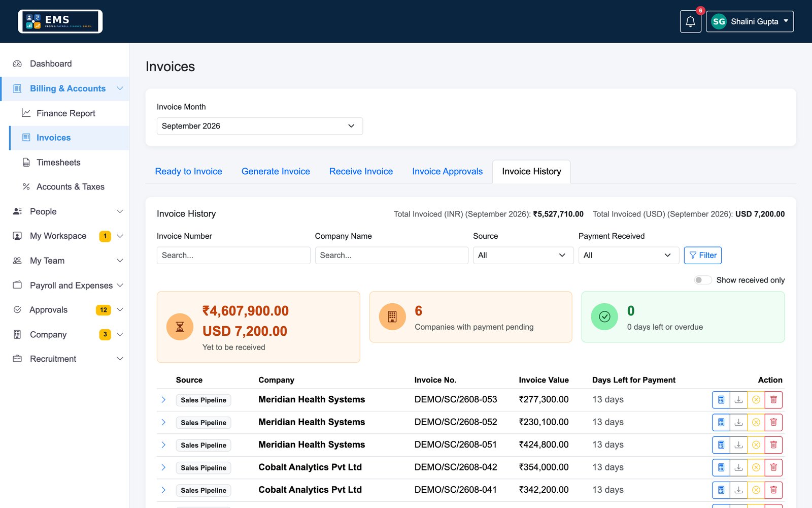Screen dimensions: 812x508
Task: Click the Filter button
Action: (x=703, y=256)
